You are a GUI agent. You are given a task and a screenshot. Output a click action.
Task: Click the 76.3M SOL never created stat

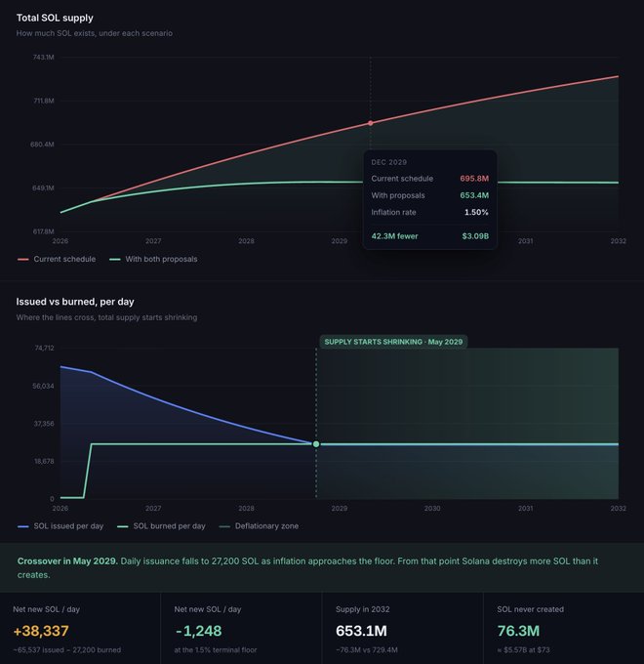pos(518,631)
